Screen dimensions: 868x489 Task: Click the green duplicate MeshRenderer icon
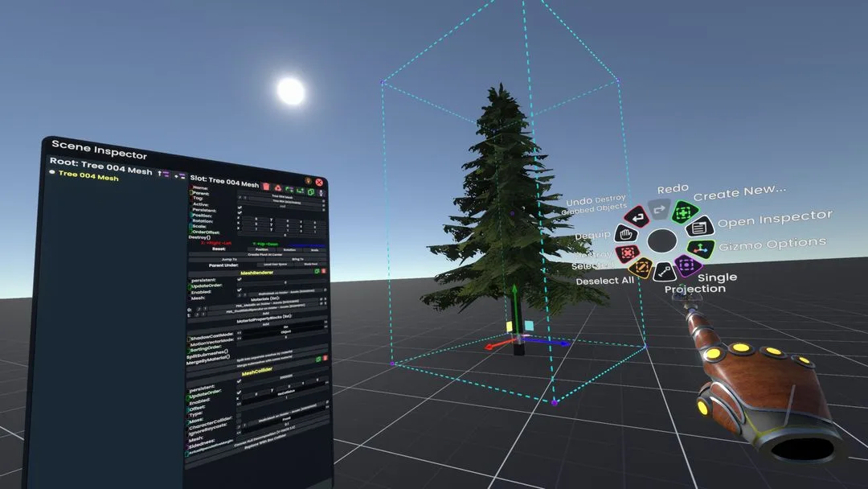pyautogui.click(x=317, y=271)
